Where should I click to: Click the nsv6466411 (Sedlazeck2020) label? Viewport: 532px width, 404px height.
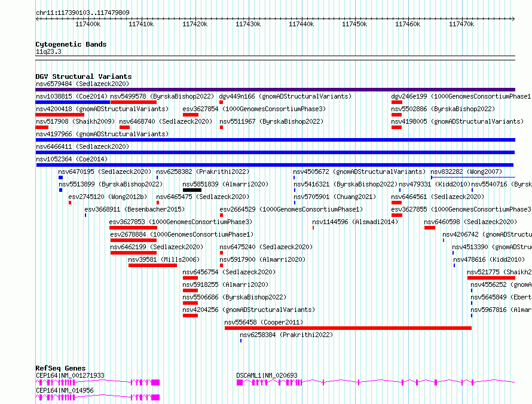(82, 146)
